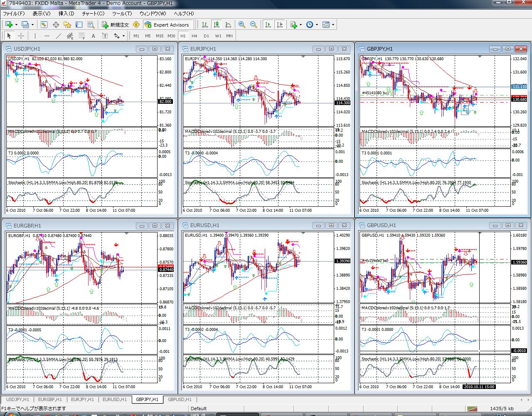
Task: Switch chart display to line chart
Action: click(228, 24)
